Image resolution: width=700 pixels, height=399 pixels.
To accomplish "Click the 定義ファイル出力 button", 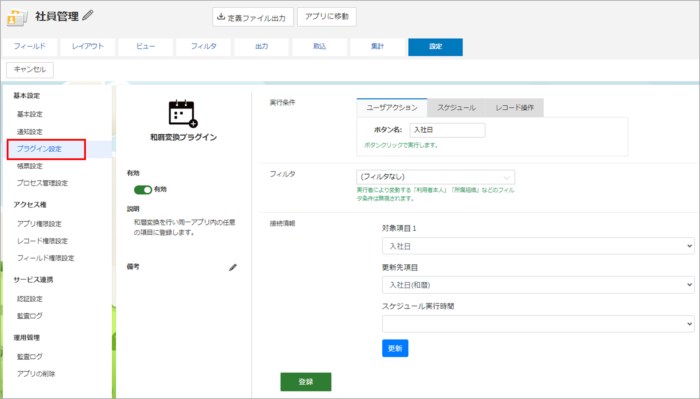I will pyautogui.click(x=253, y=17).
